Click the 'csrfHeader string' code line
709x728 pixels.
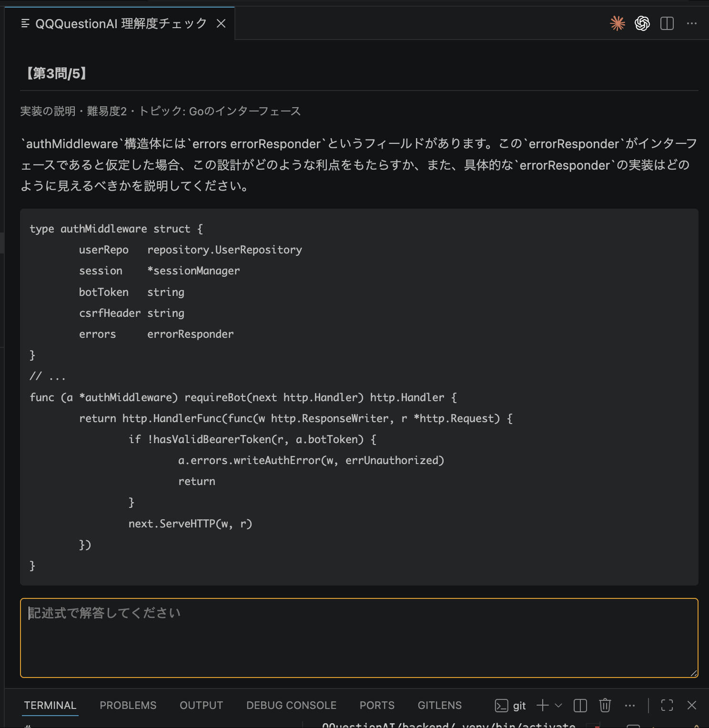[x=132, y=313]
